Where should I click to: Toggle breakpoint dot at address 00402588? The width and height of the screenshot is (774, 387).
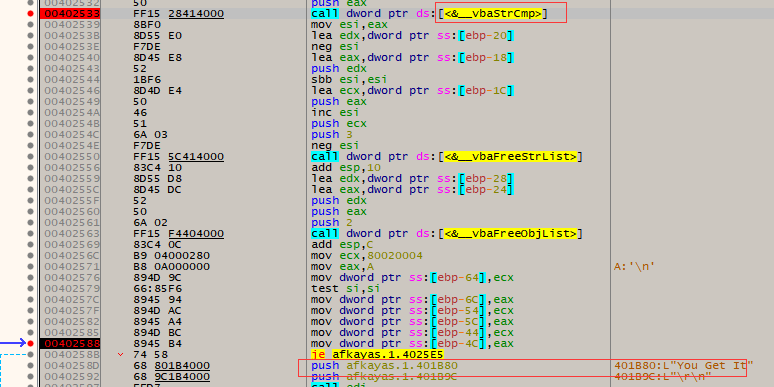click(31, 344)
